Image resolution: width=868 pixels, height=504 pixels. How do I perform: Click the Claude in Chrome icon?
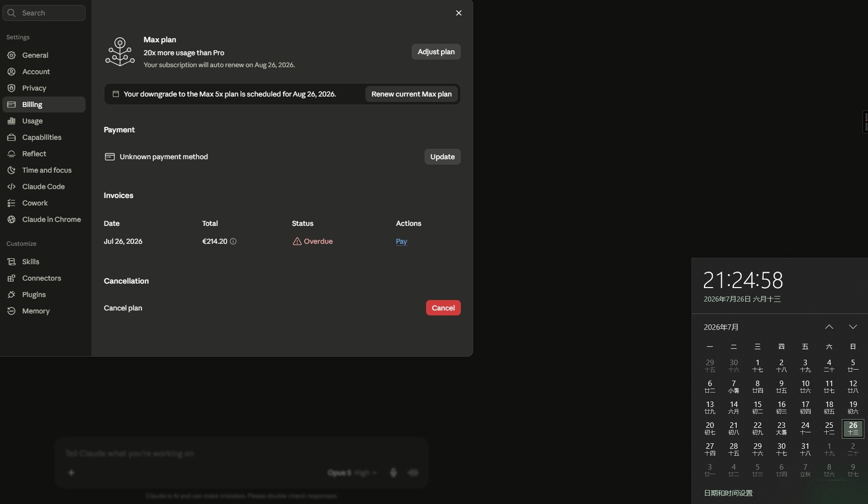pos(11,219)
